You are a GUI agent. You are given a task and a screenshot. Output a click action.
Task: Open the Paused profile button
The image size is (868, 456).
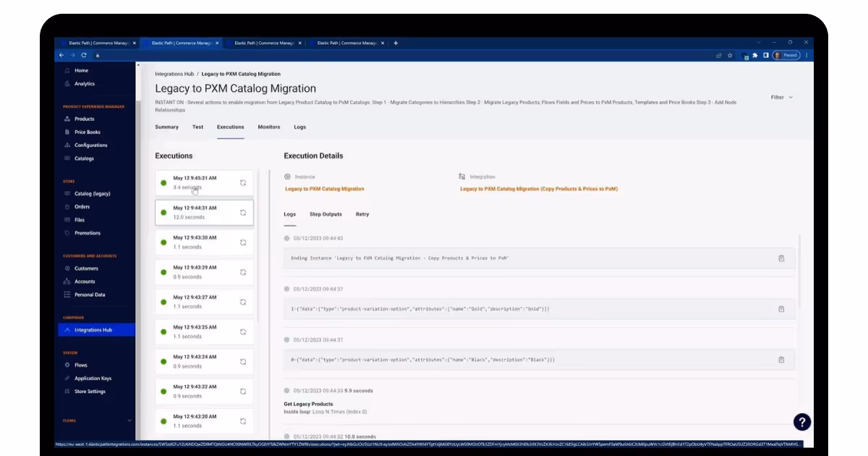[786, 55]
